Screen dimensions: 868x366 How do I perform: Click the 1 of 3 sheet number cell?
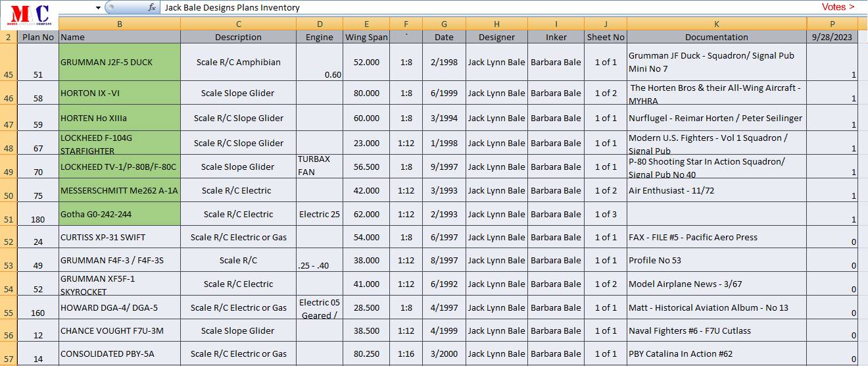tap(606, 214)
